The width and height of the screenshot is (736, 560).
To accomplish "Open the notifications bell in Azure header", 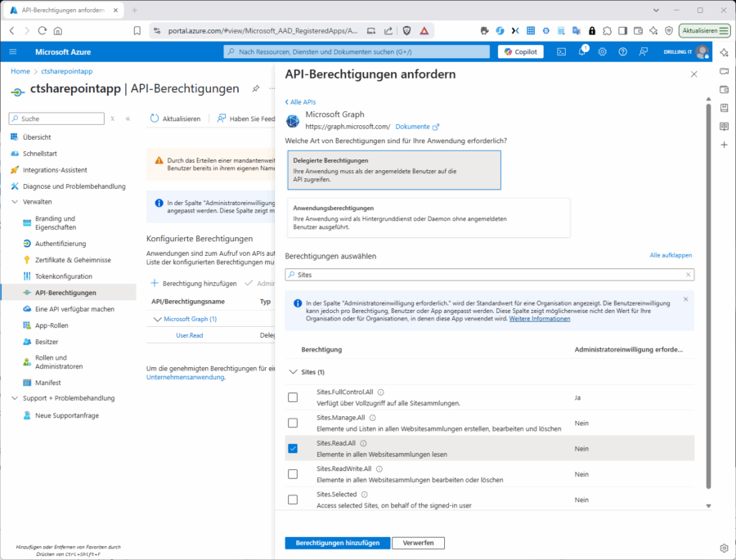I will tap(582, 52).
